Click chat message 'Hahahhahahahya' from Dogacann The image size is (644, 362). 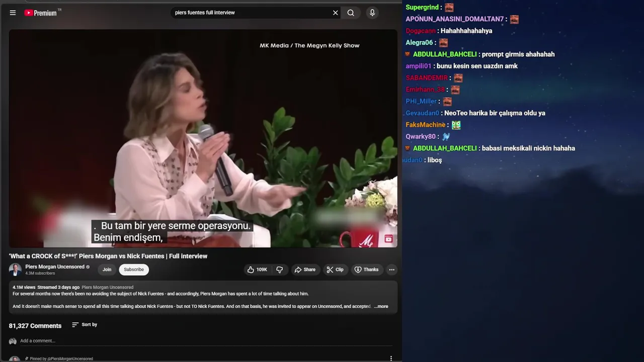466,31
